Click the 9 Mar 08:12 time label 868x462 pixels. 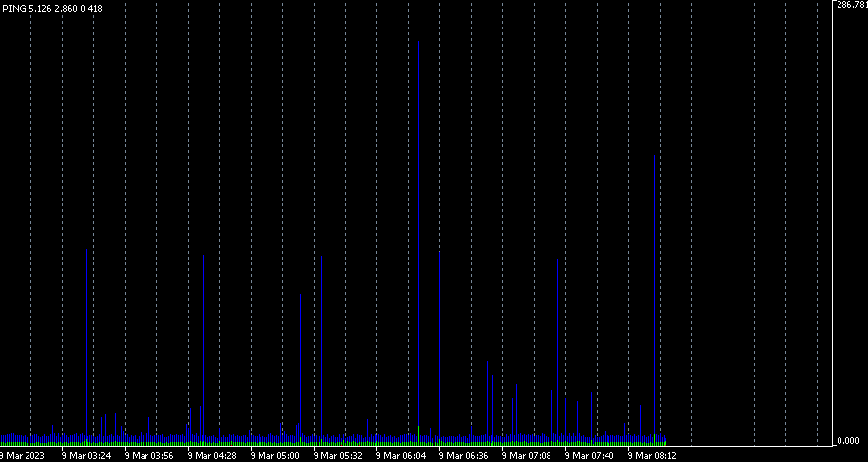coord(652,456)
